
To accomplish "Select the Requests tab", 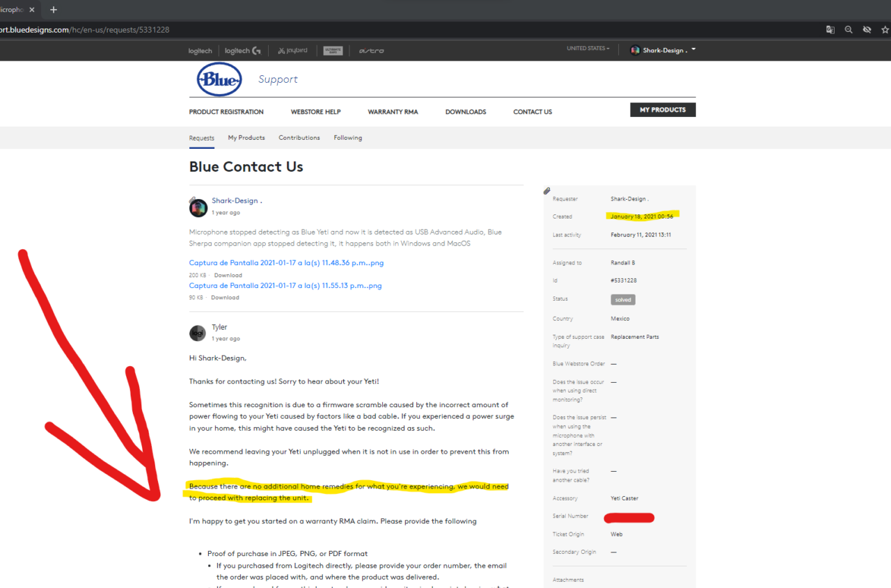I will tap(202, 138).
